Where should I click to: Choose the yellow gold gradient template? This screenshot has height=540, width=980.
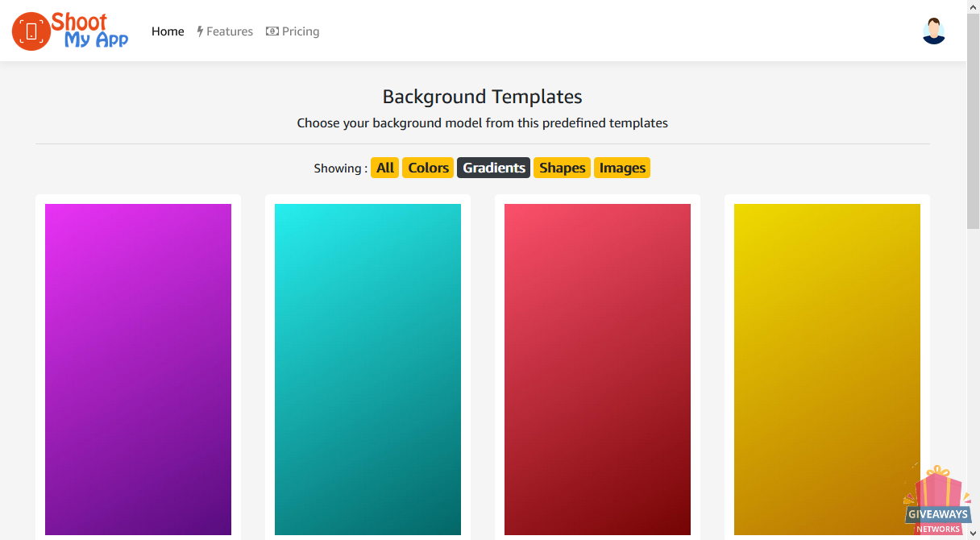click(x=827, y=369)
